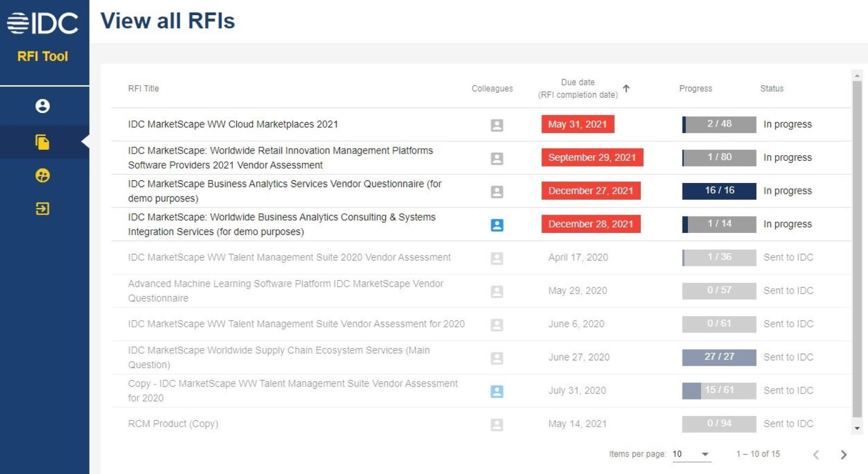Open the items per page dropdown

(691, 454)
